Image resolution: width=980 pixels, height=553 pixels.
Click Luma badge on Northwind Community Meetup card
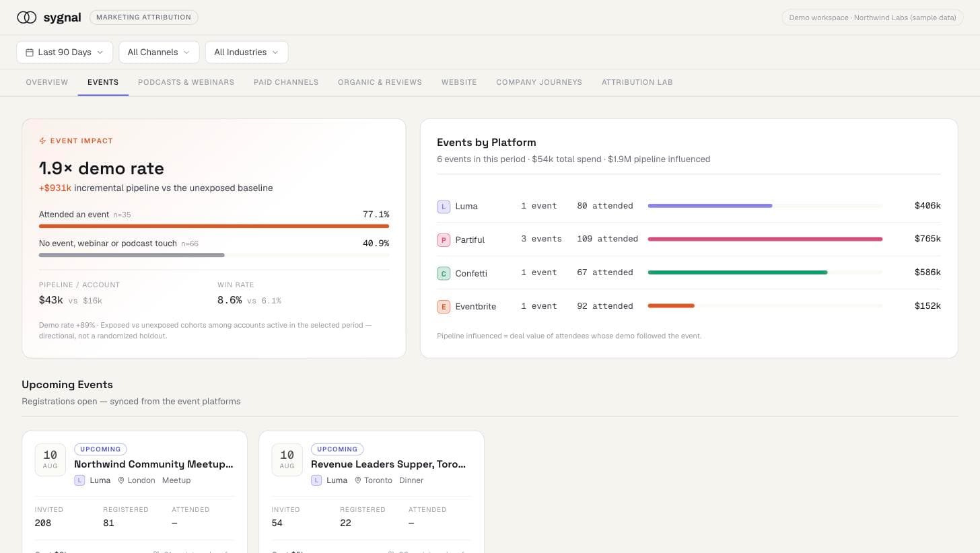pyautogui.click(x=79, y=480)
